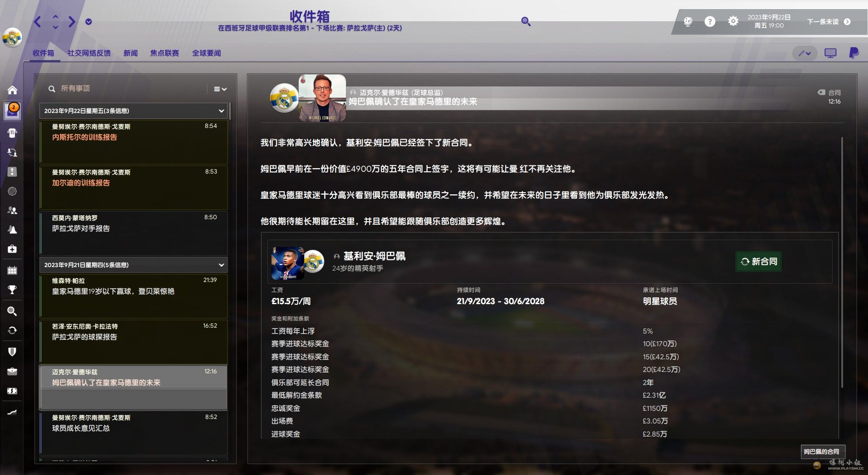The width and height of the screenshot is (868, 475).
Task: Open the Scouting magnifier icon in sidebar
Action: pos(12,311)
